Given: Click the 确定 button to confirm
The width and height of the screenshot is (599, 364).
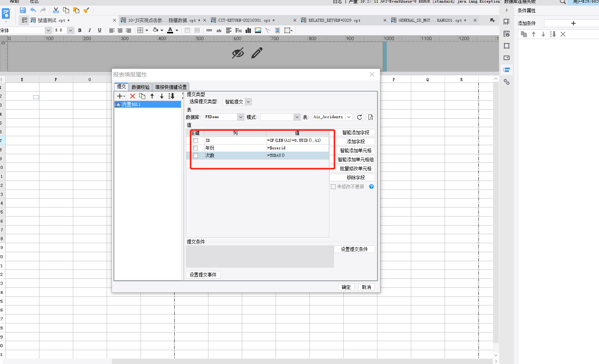Looking at the screenshot, I should point(346,287).
